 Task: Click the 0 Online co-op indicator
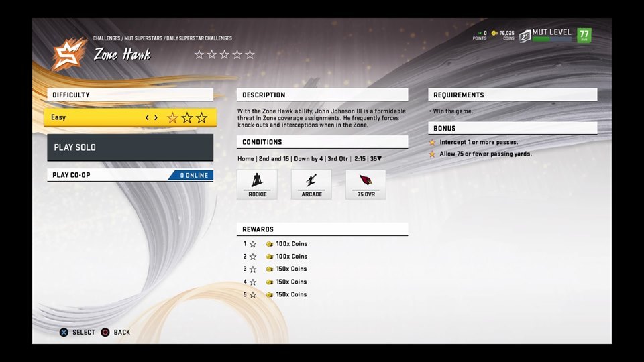click(x=192, y=175)
